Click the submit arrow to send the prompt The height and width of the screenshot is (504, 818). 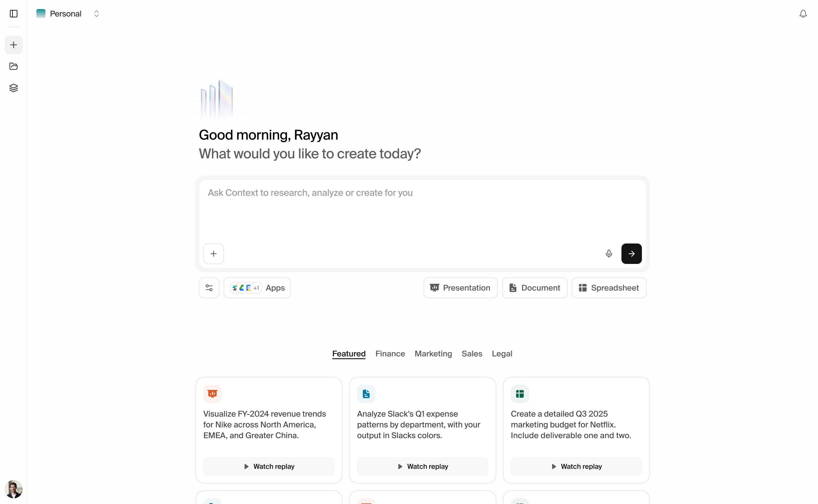click(x=631, y=254)
